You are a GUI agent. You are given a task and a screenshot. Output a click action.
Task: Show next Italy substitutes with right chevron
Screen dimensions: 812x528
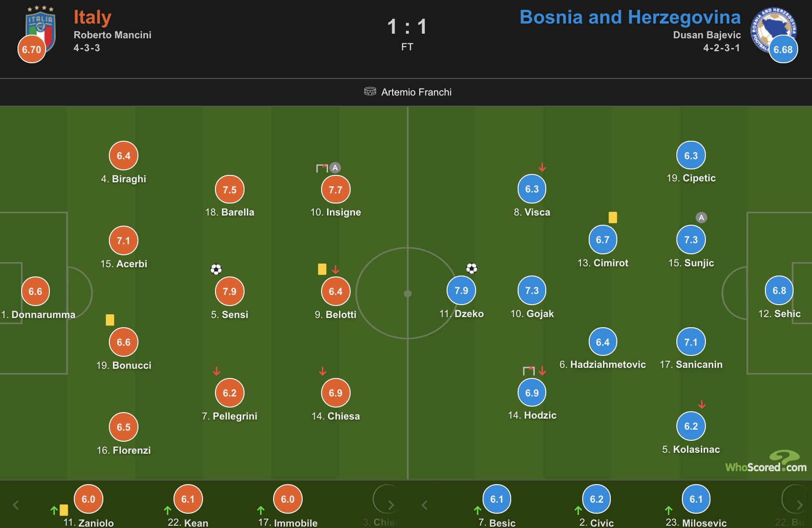(x=391, y=505)
